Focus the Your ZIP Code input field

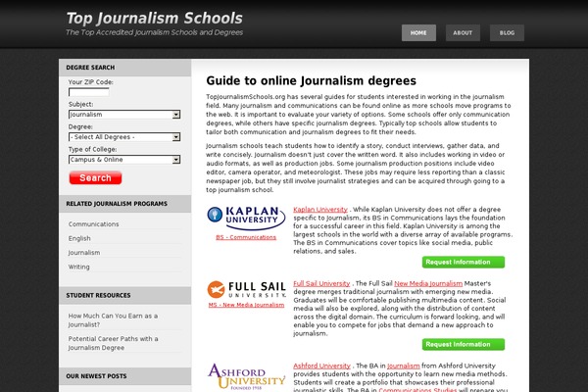point(89,92)
